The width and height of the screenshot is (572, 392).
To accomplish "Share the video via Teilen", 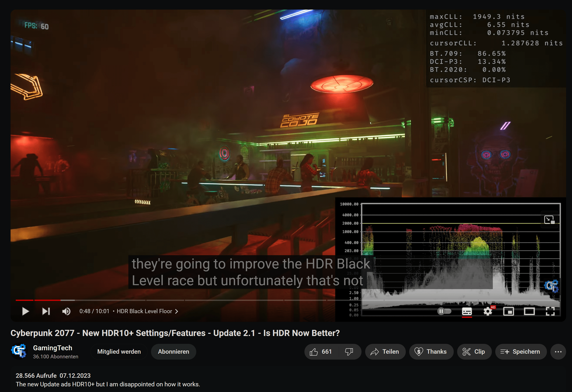I will point(385,351).
